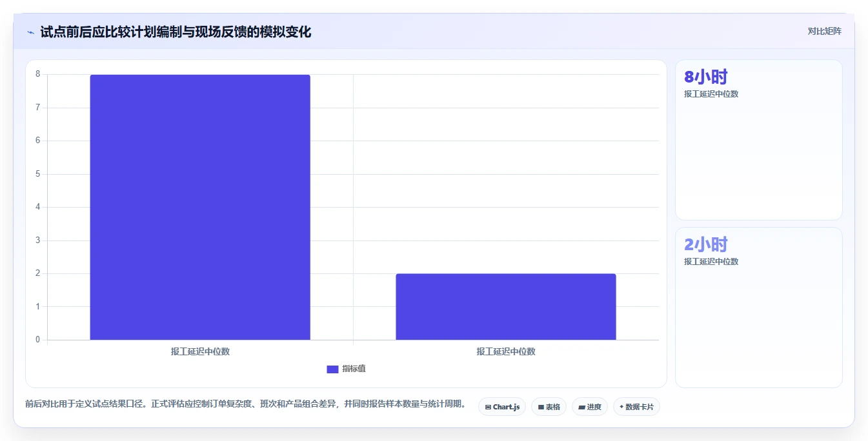Click the 表格 chip
This screenshot has width=868, height=441.
(x=549, y=407)
